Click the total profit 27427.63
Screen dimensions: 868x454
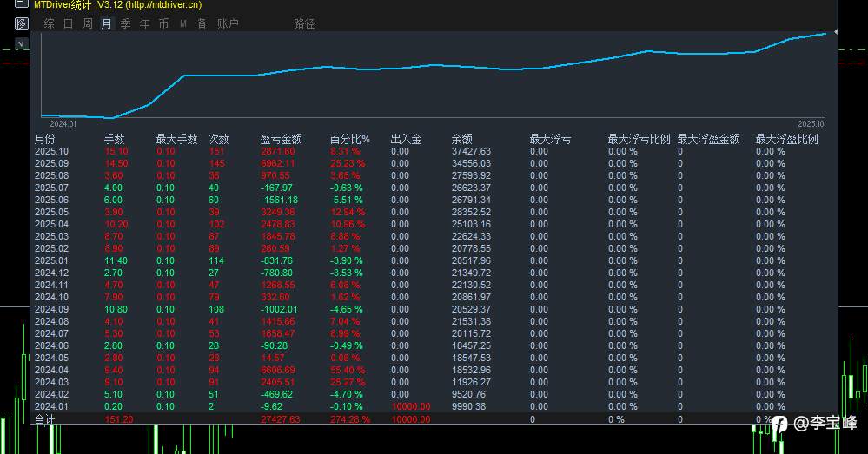click(x=280, y=419)
